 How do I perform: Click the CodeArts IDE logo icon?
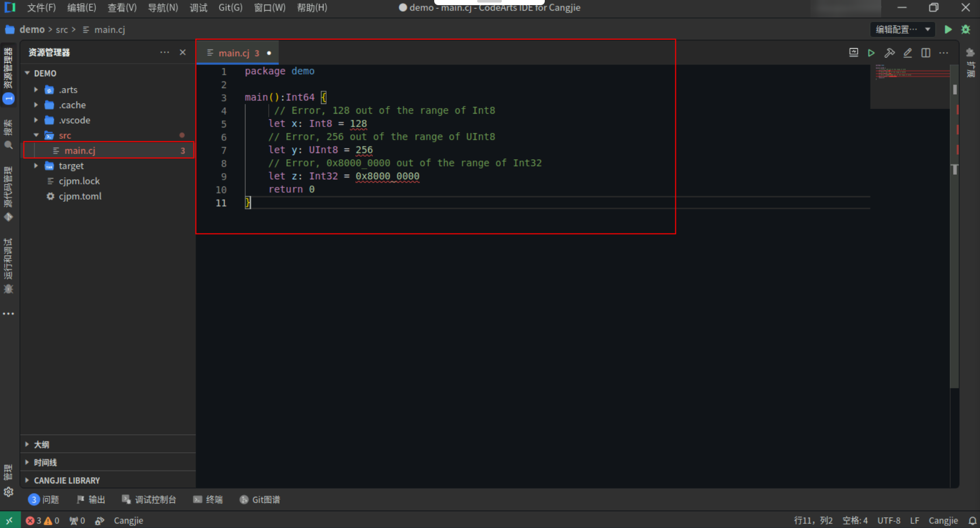(10, 7)
